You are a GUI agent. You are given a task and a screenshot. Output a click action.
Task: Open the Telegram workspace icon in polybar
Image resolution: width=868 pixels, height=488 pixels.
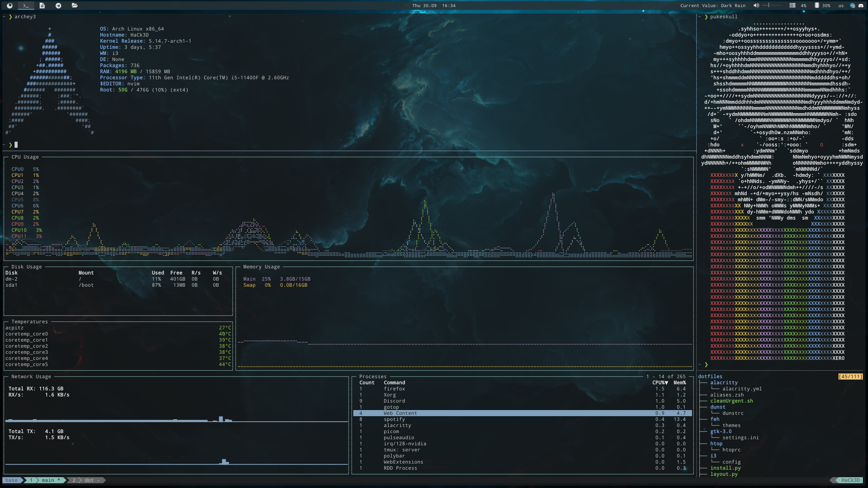tap(58, 5)
